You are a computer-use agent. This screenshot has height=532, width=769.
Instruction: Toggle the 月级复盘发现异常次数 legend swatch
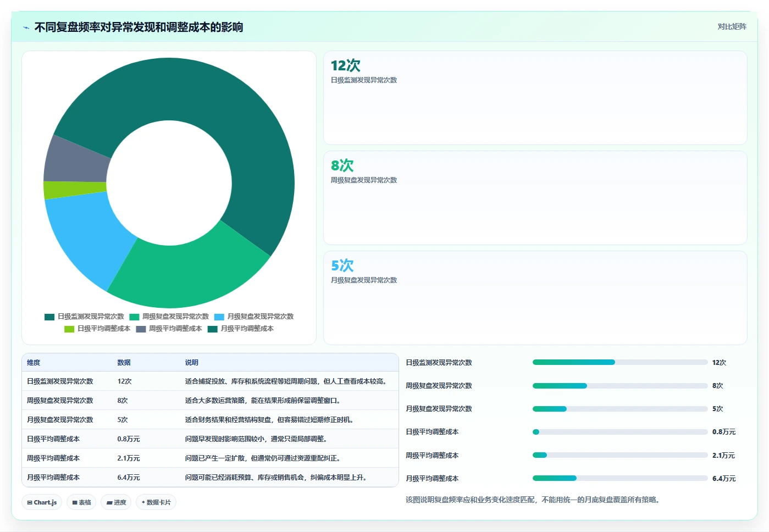click(x=219, y=317)
